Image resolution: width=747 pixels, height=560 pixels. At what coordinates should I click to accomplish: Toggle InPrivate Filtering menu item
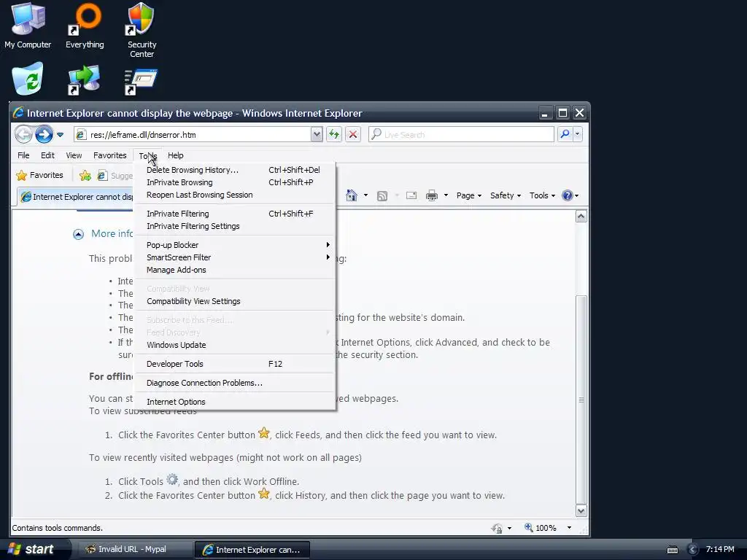tap(235, 214)
